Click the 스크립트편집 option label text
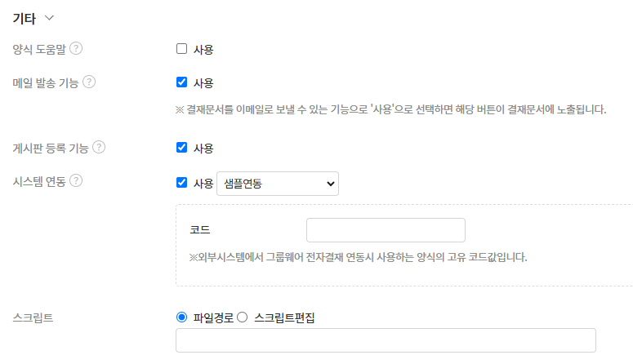This screenshot has height=364, width=633. click(x=284, y=317)
